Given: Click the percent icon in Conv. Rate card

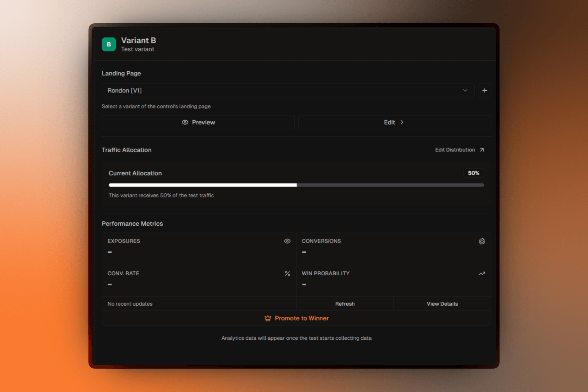Looking at the screenshot, I should pos(287,273).
